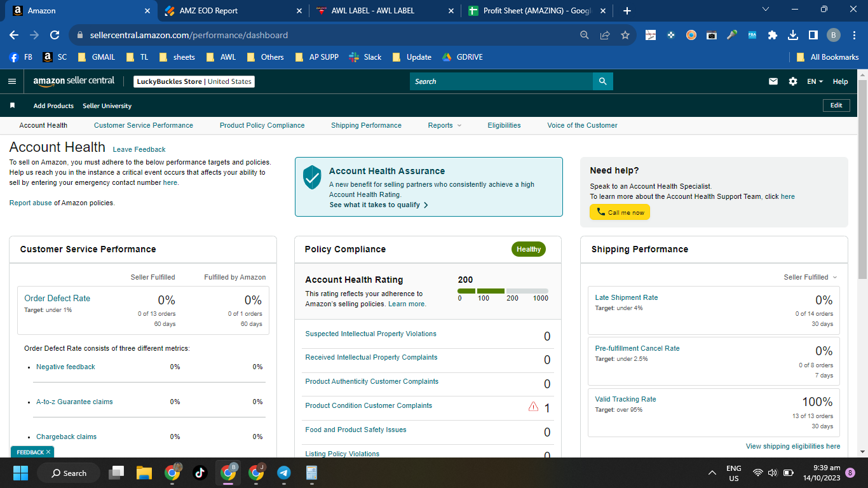868x488 pixels.
Task: Click the Account Health Assurance shield icon
Action: tap(312, 177)
